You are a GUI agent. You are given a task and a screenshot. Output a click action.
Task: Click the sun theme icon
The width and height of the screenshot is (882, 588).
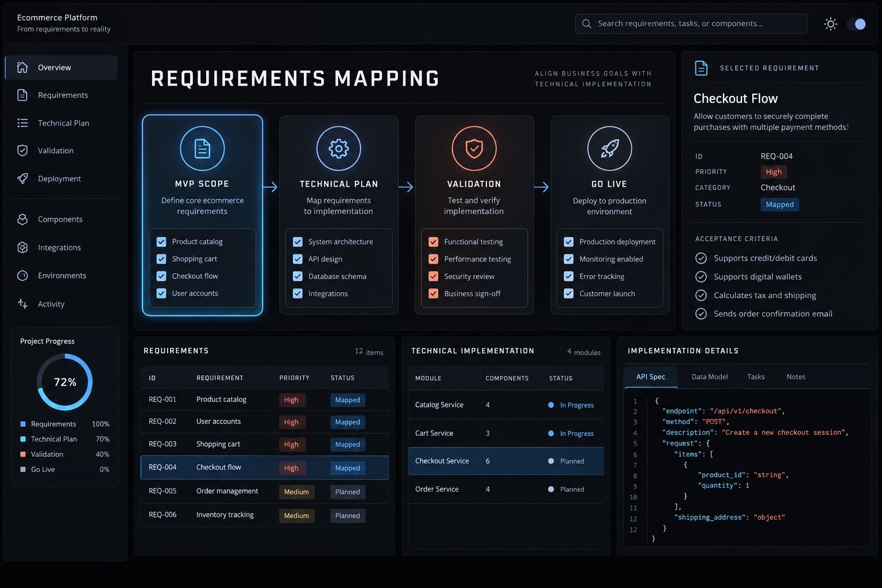[830, 24]
